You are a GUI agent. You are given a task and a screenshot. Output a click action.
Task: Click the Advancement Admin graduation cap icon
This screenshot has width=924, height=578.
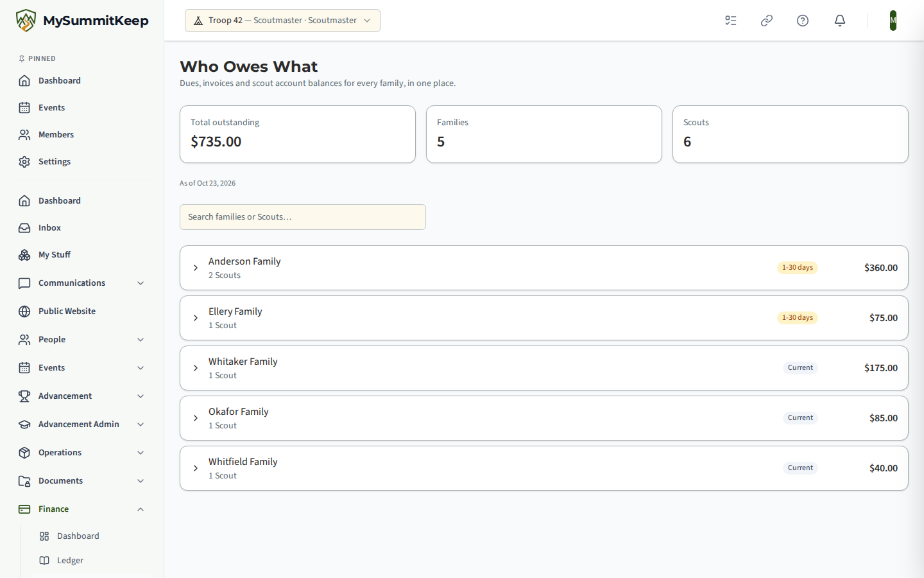(24, 425)
